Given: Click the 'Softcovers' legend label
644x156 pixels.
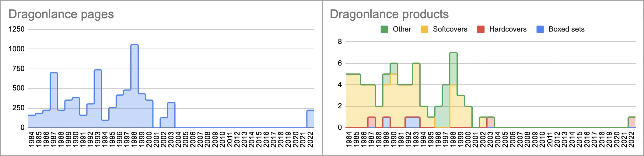Looking at the screenshot, I should [450, 29].
